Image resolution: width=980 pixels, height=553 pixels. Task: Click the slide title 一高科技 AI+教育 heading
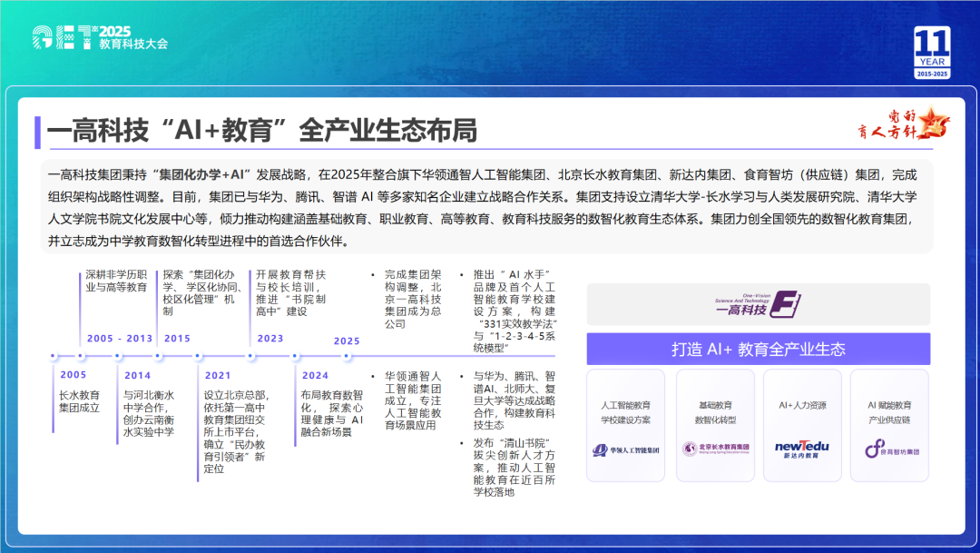tap(261, 131)
